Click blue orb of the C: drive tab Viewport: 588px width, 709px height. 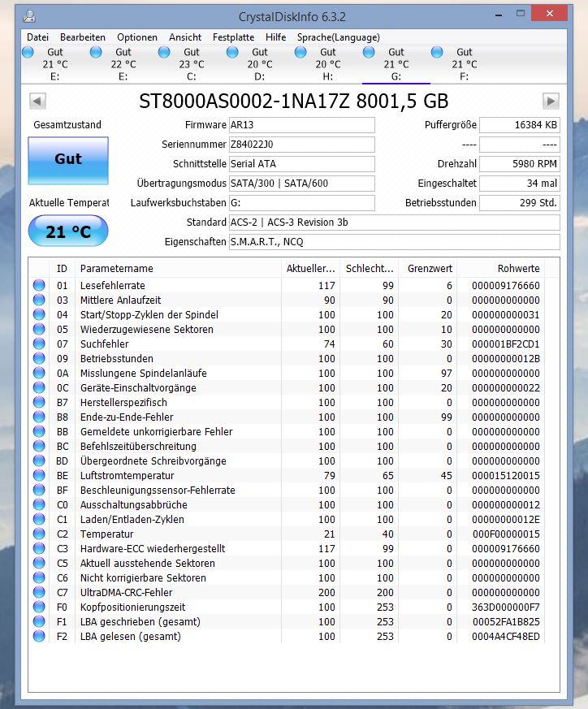pos(164,53)
